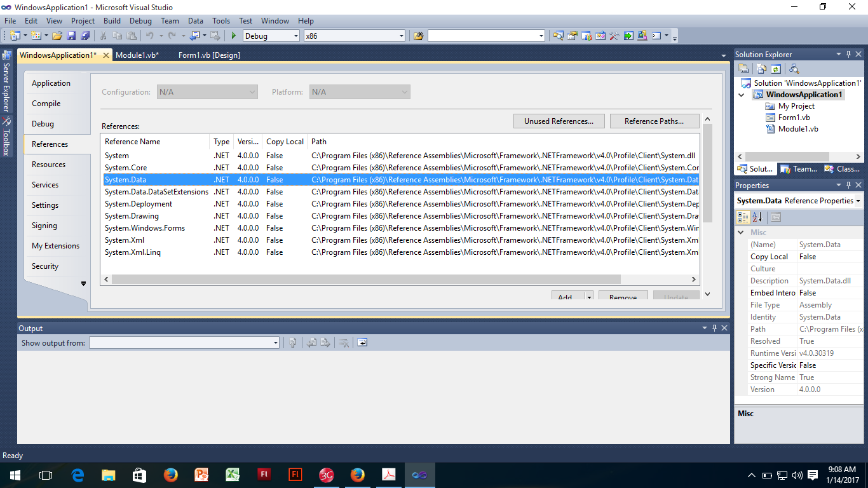Click the Solution Explorer horizontal scrollbar

(787, 156)
